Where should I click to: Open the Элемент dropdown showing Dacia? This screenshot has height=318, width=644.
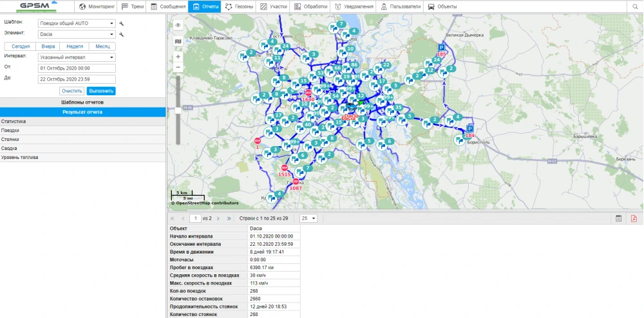pos(77,35)
